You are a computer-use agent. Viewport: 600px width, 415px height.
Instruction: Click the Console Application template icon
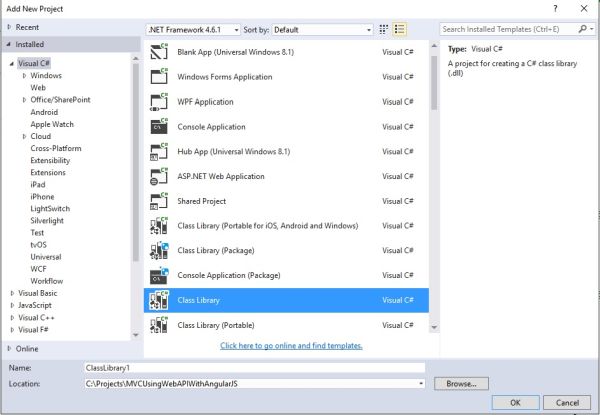(x=159, y=127)
